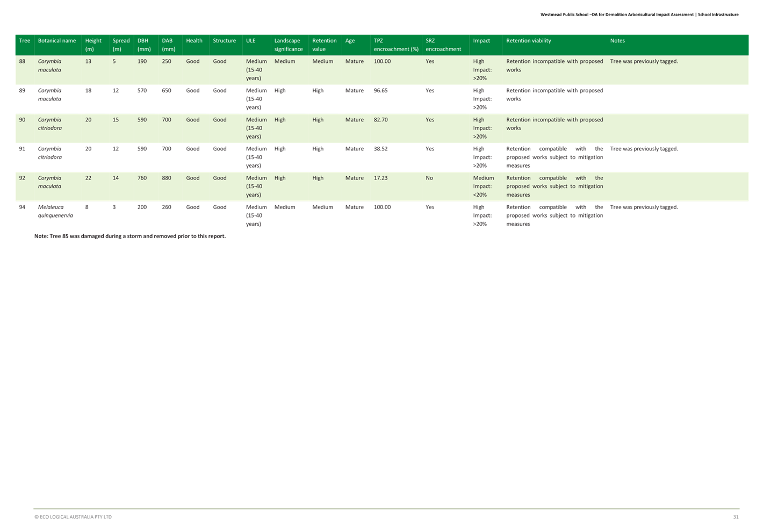This screenshot has width=764, height=532.
Task: Click the Retention viability column header
Action: coord(528,41)
